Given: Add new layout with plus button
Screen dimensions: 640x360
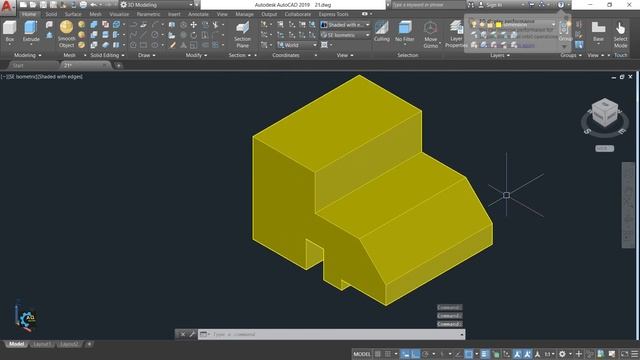Looking at the screenshot, I should coord(89,344).
